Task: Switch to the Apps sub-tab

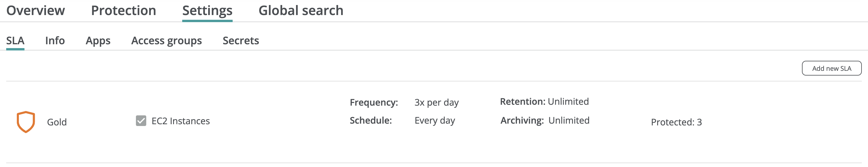Action: click(98, 40)
